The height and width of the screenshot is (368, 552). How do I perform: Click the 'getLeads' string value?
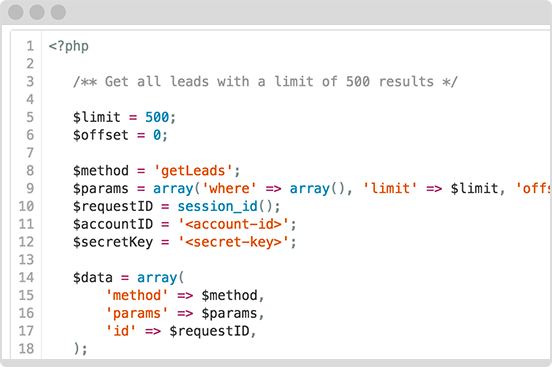click(x=193, y=171)
